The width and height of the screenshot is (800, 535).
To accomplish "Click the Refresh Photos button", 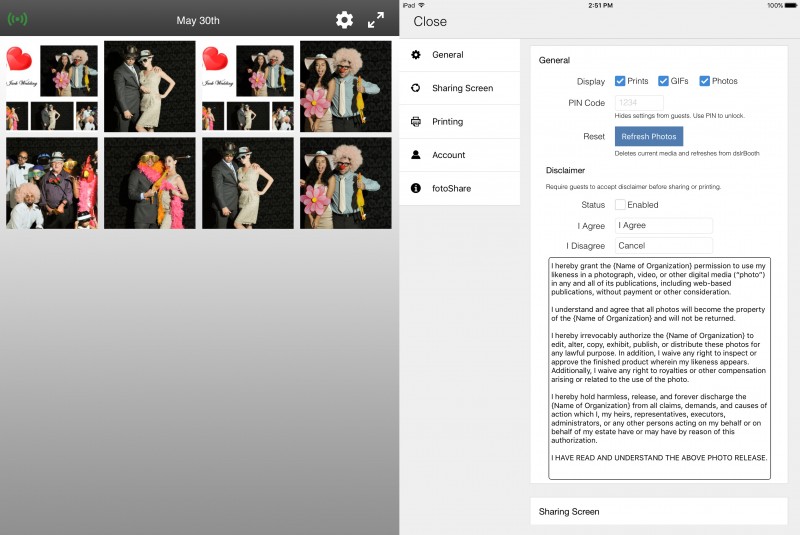I will click(x=648, y=136).
